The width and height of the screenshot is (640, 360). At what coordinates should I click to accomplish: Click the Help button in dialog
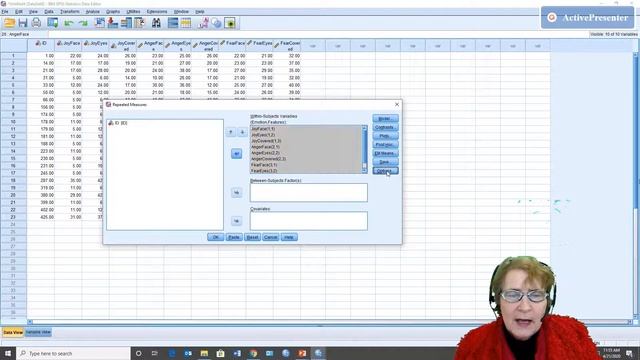pyautogui.click(x=289, y=237)
